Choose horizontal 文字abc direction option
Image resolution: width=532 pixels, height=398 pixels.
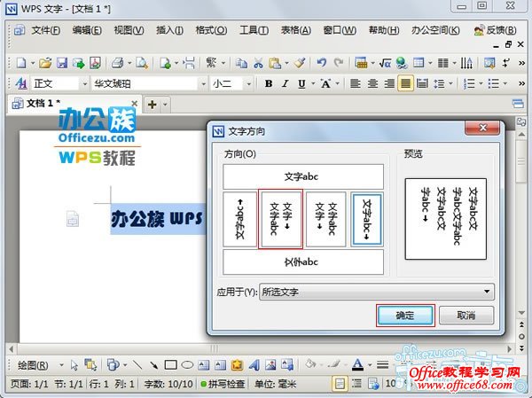[303, 176]
